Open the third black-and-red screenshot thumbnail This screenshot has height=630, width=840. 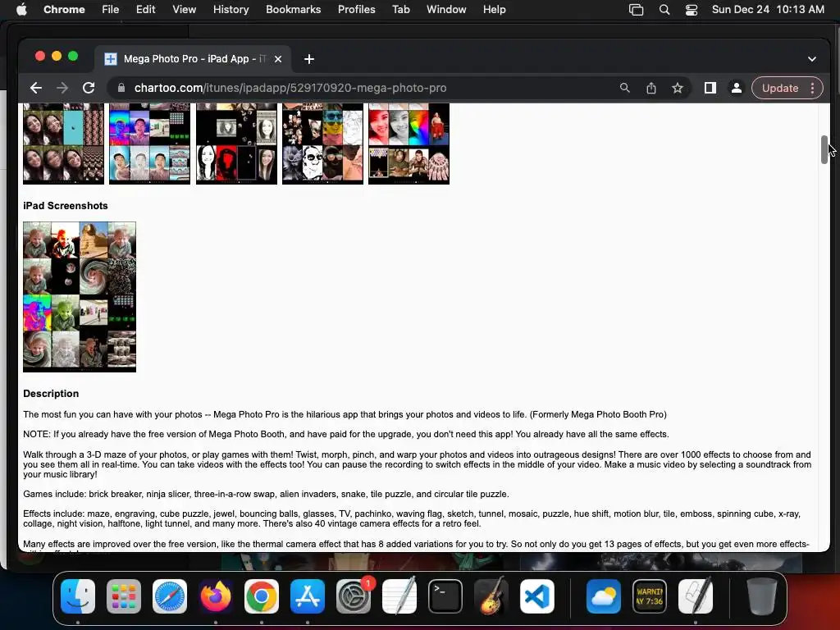click(236, 144)
